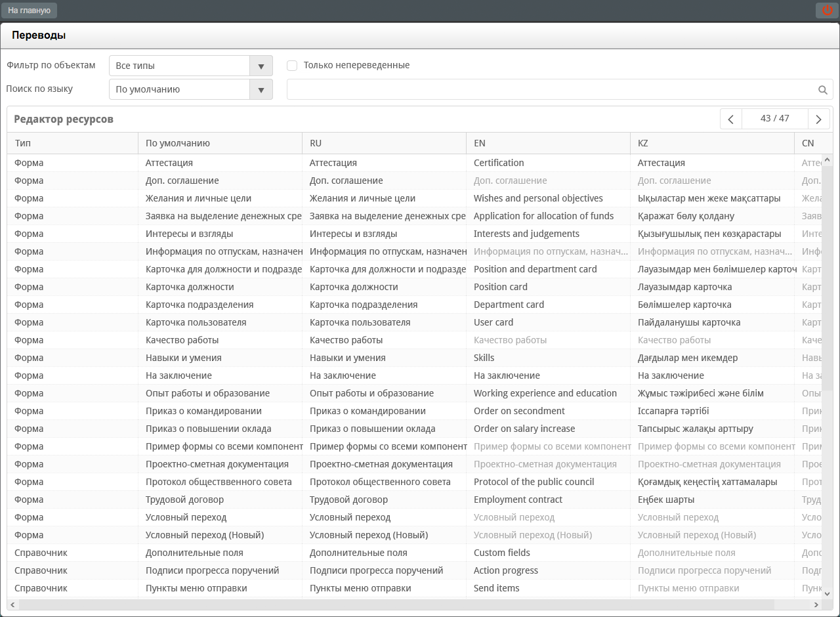Select KZ cell 'Жұмыс тәжірибесі және білім'

713,393
